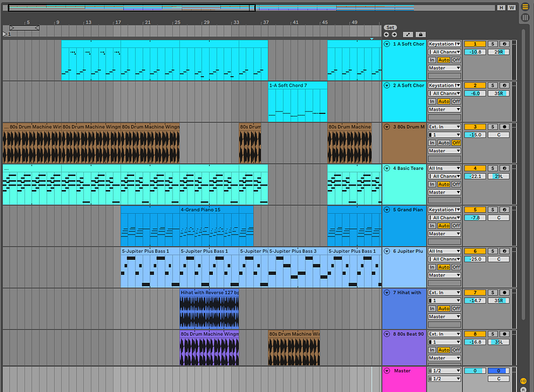The image size is (534, 392).
Task: Toggle the draw mode pencil button
Action: [x=408, y=35]
